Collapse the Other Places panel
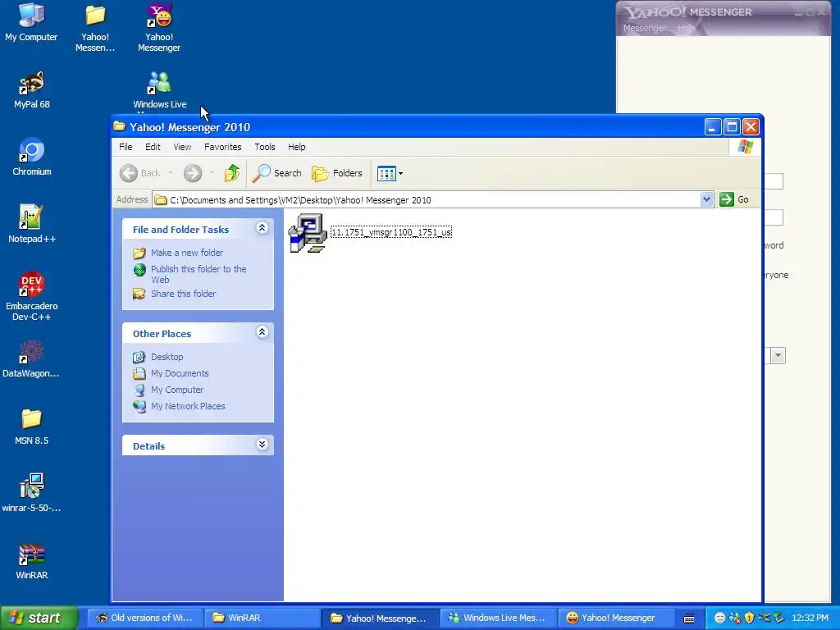 tap(262, 332)
